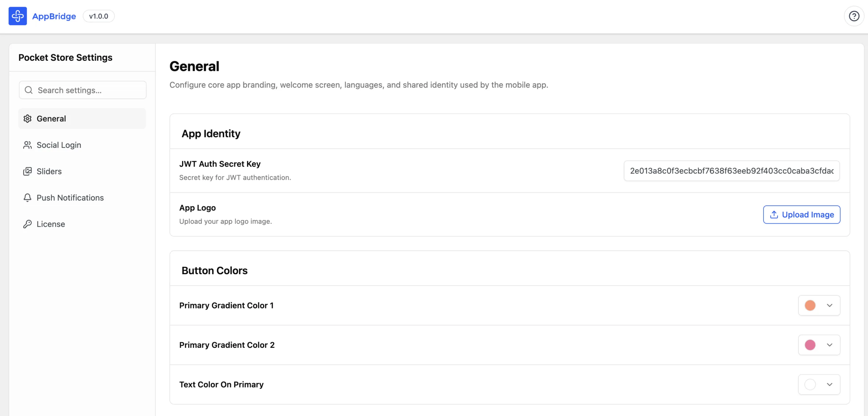Click the Button Colors heading
The width and height of the screenshot is (868, 416).
click(x=215, y=270)
